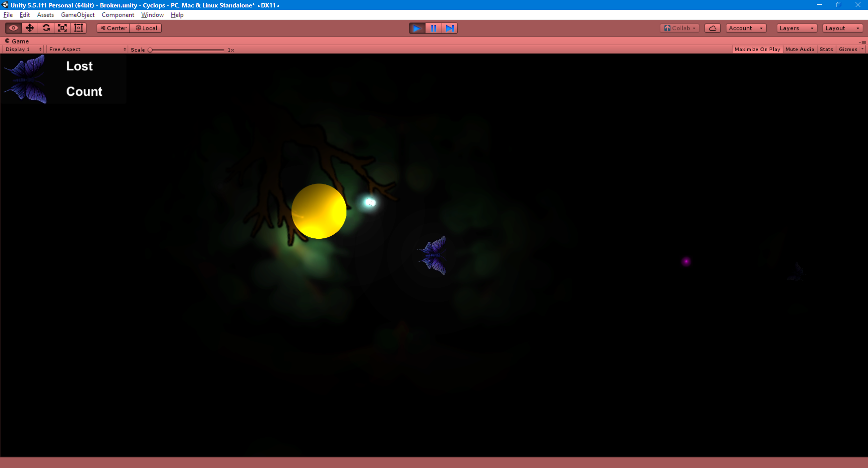Expand the Layers dropdown
This screenshot has height=468, width=868.
[x=796, y=28]
